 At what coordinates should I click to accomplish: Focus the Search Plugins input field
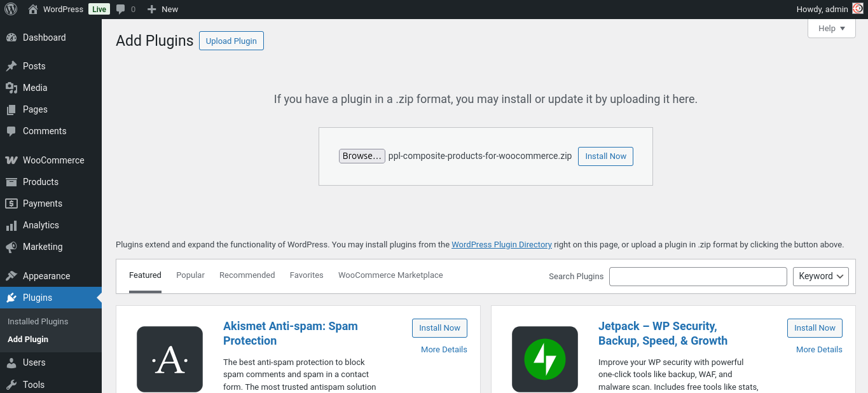tap(698, 277)
